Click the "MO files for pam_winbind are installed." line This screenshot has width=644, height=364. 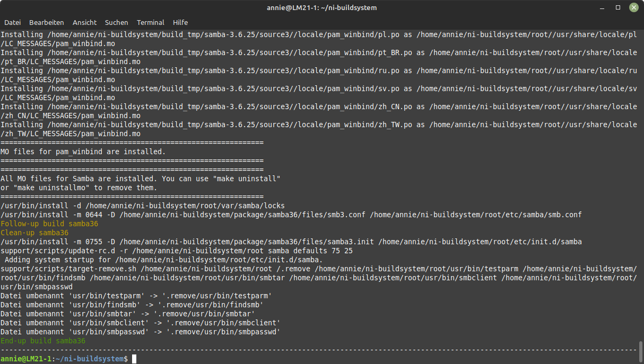(x=83, y=152)
